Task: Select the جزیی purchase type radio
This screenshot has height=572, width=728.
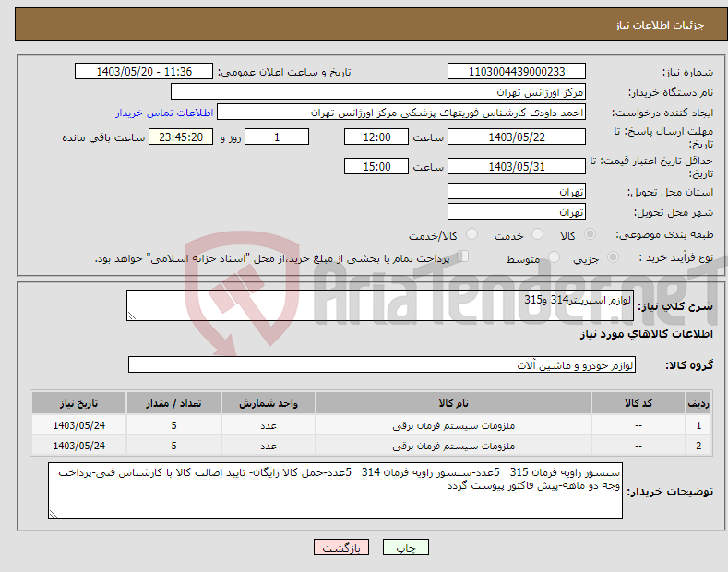Action: [x=613, y=256]
